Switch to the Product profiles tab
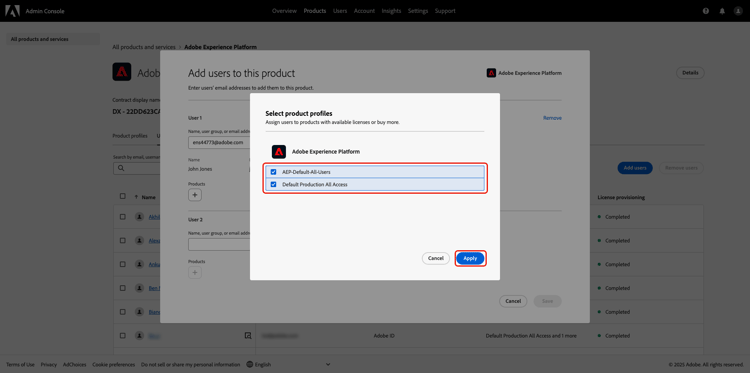 130,136
